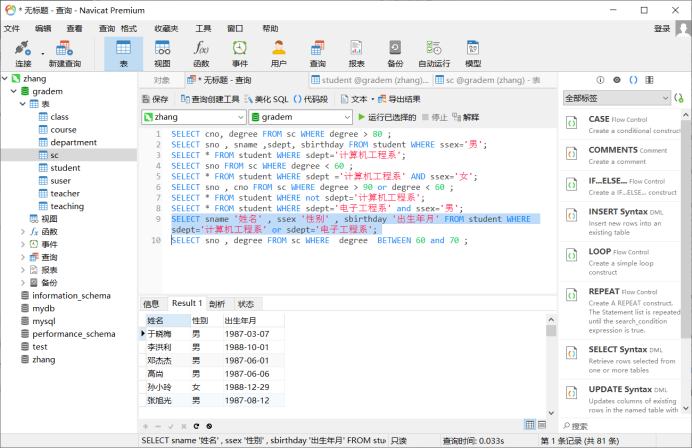
Task: Click the user avatar icon at top right
Action: tap(683, 30)
